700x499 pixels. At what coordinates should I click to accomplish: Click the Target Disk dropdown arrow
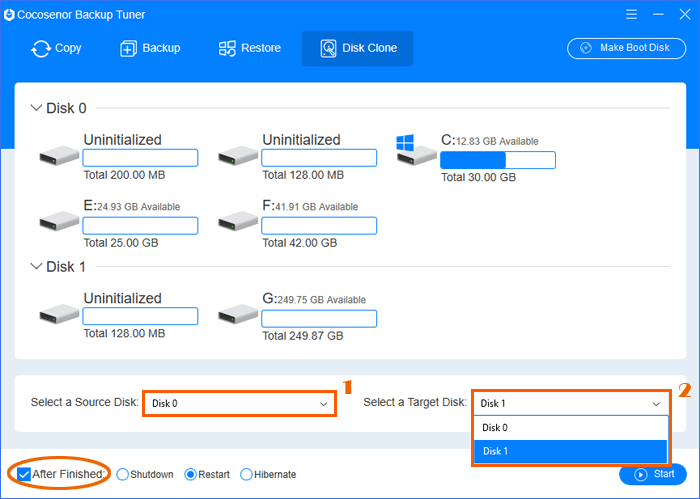pos(656,404)
